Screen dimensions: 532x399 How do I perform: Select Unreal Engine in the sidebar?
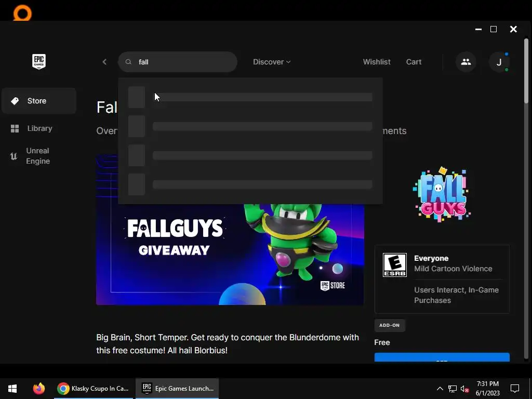38,156
